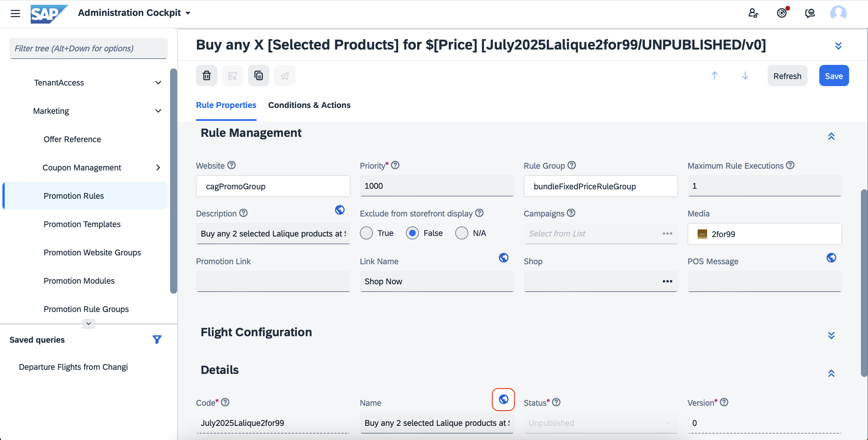Screen dimensions: 868x440
Task: Open the support chat icon
Action: tap(810, 13)
